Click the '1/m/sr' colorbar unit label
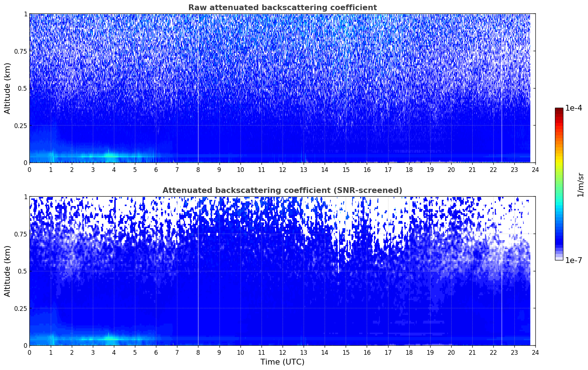 pyautogui.click(x=580, y=185)
